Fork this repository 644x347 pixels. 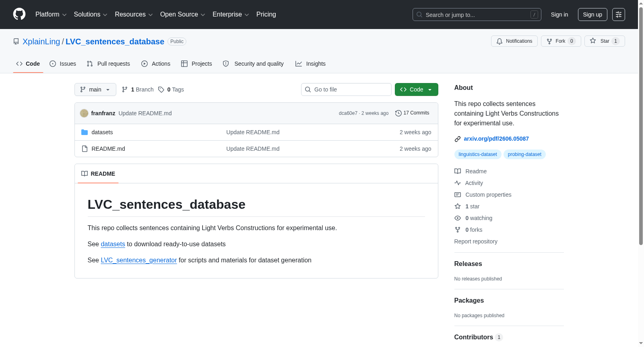[x=561, y=41]
